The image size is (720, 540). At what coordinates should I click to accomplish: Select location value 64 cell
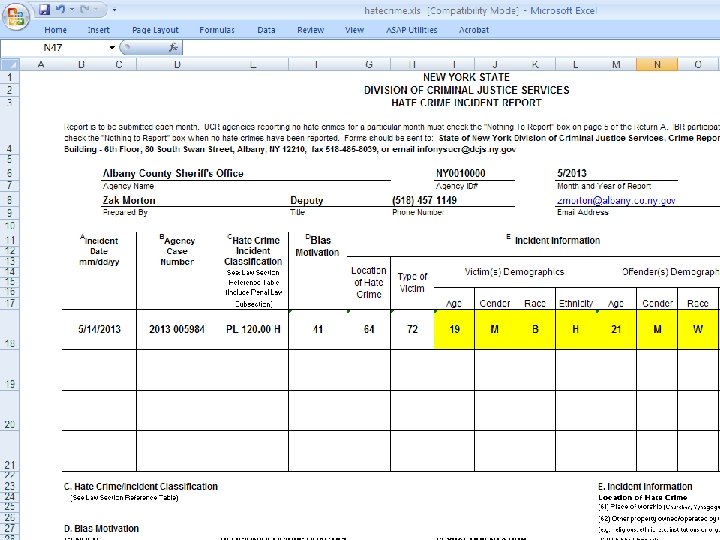pos(369,329)
